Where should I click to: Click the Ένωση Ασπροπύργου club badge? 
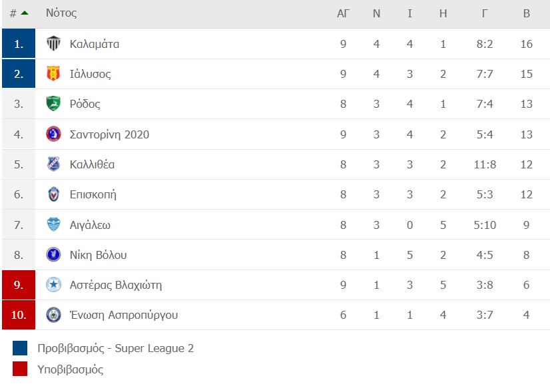tap(53, 315)
